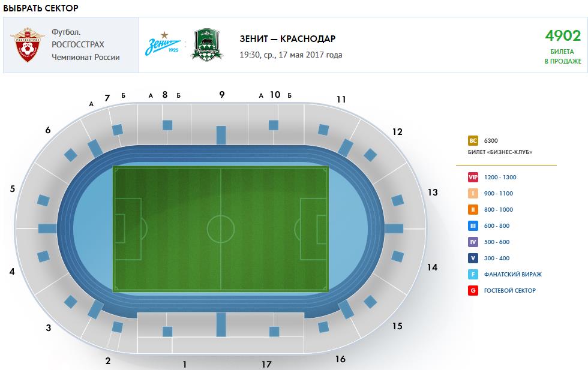
Task: Select the BC business club icon
Action: click(473, 140)
